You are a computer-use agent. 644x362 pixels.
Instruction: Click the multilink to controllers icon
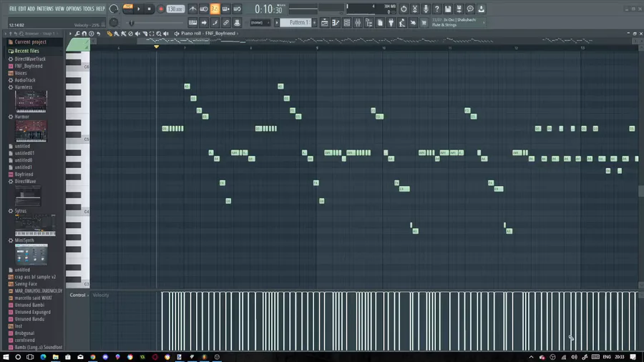(x=237, y=23)
